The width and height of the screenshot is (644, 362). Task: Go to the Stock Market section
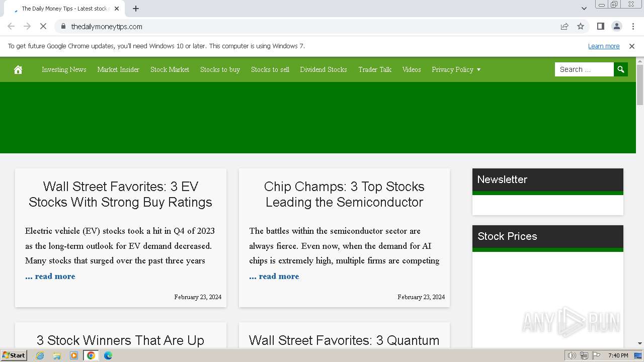pos(170,69)
